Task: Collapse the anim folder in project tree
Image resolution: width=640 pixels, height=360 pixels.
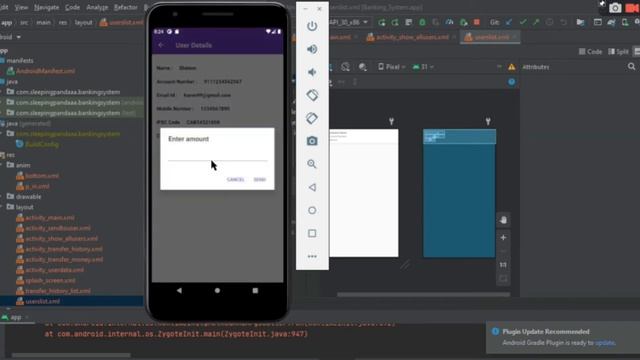Action: coord(2,165)
